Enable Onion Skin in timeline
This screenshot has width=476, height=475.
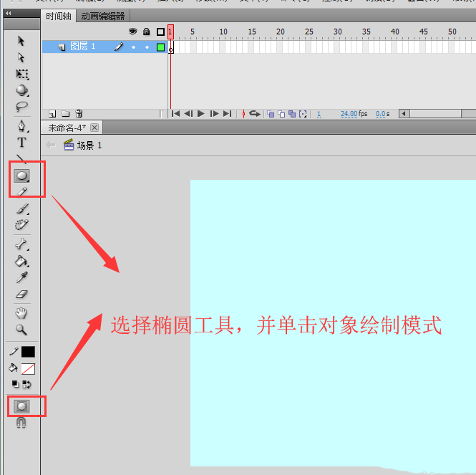click(x=271, y=114)
